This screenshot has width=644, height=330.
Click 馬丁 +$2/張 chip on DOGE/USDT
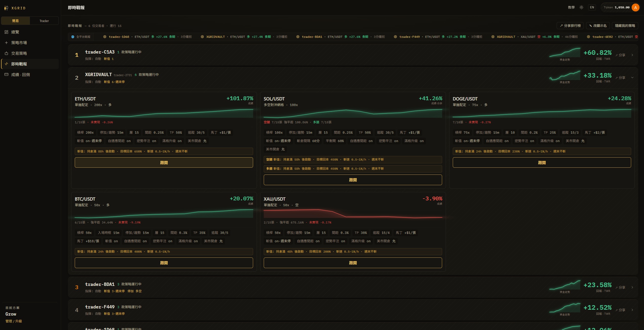click(x=595, y=133)
